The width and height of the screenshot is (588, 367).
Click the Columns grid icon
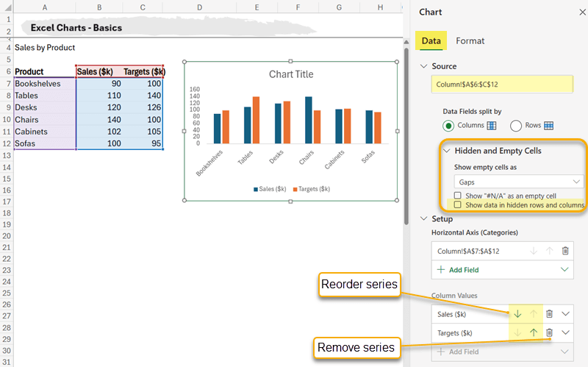point(491,126)
